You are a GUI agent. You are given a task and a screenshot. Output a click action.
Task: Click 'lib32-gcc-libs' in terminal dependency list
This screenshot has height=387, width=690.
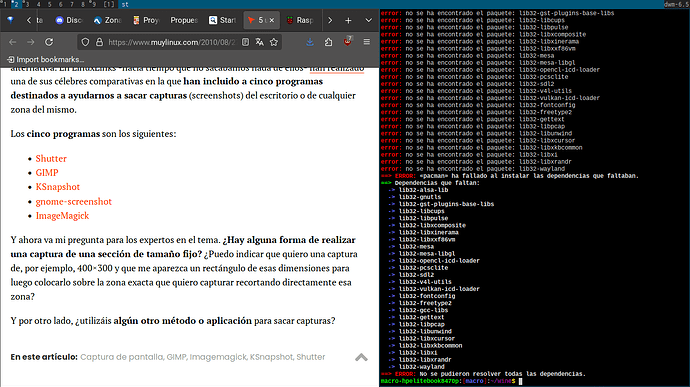click(423, 310)
